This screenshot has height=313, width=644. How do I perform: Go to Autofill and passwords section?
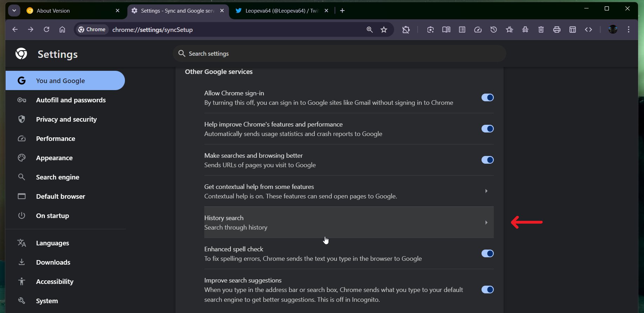71,100
